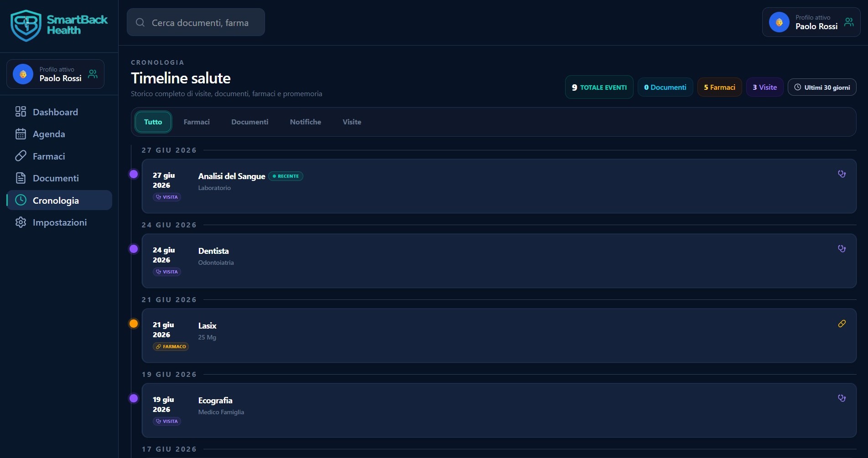Click the top-right profile avatar
Image resolution: width=868 pixels, height=458 pixels.
tap(779, 22)
